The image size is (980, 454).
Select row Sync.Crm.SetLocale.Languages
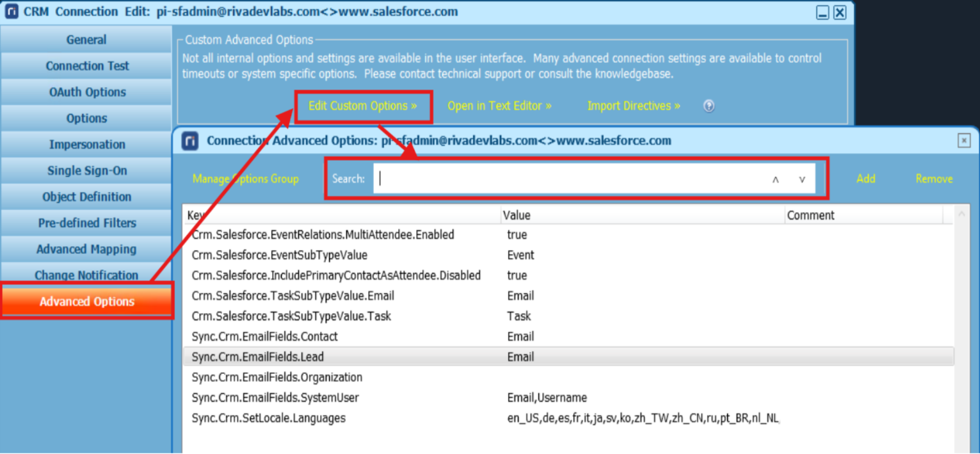coord(568,419)
